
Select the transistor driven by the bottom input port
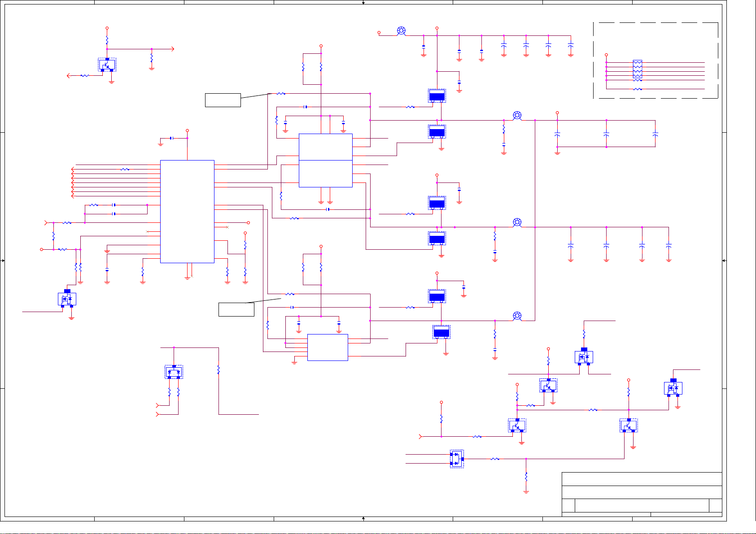pos(517,425)
